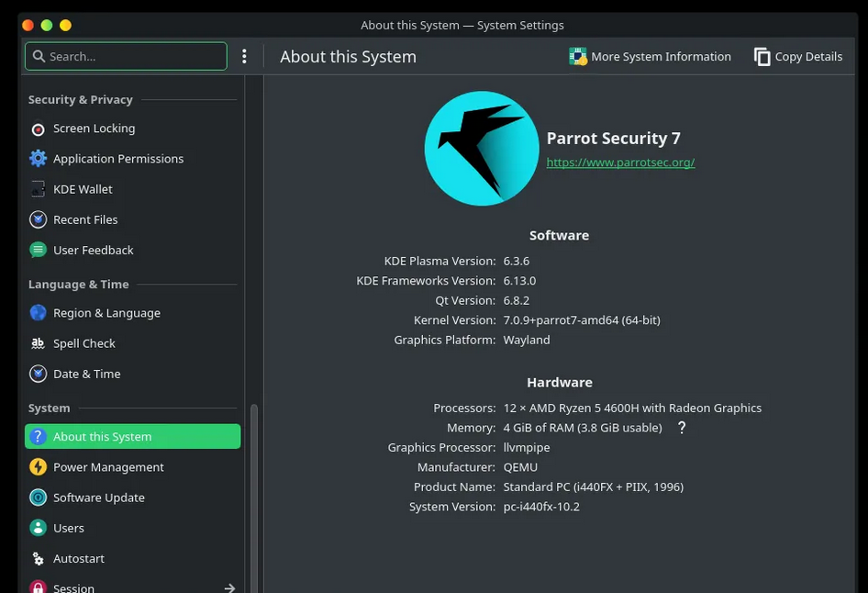Screen dimensions: 868x593
Task: Click Copy Details button label
Action: (808, 57)
